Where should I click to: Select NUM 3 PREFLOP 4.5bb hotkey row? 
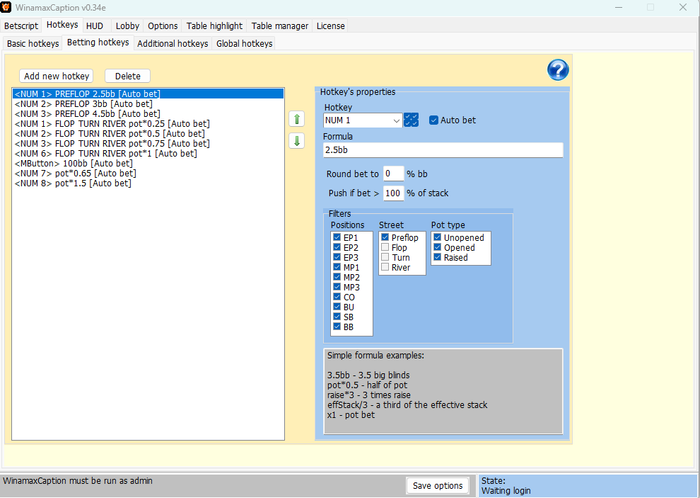pyautogui.click(x=148, y=114)
